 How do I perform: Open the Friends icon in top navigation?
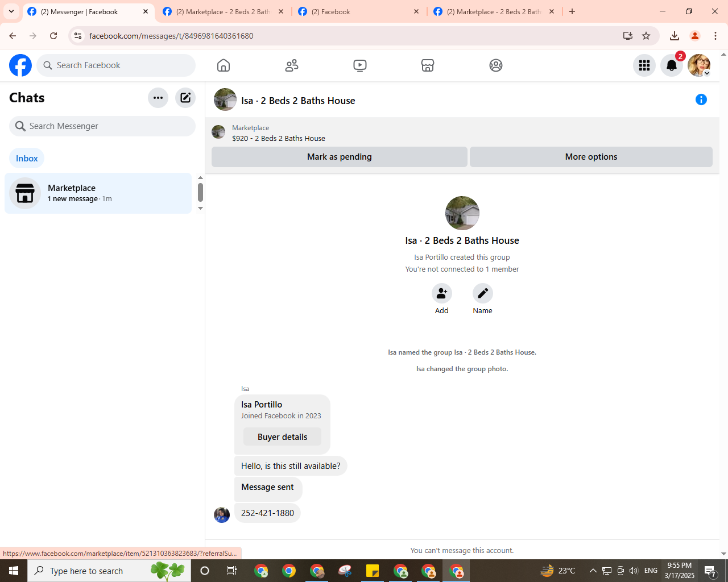click(292, 65)
